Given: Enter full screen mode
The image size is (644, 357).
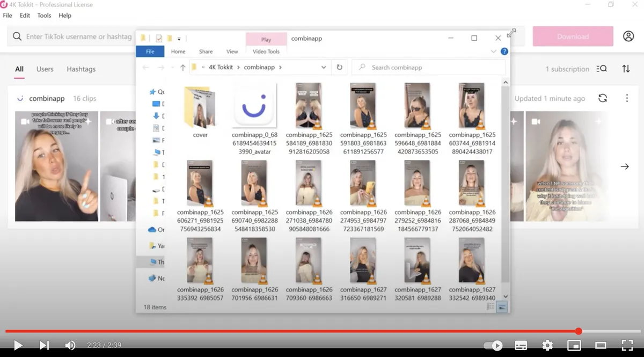Looking at the screenshot, I should 627,345.
